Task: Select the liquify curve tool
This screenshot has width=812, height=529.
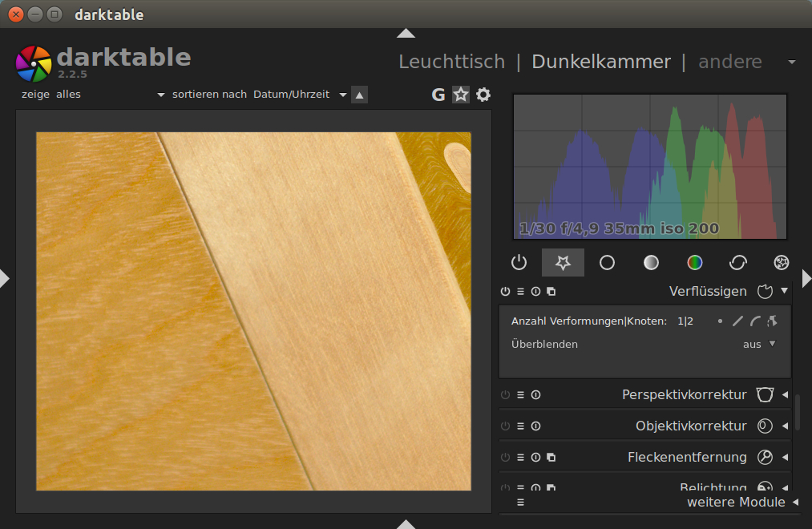Action: point(755,321)
